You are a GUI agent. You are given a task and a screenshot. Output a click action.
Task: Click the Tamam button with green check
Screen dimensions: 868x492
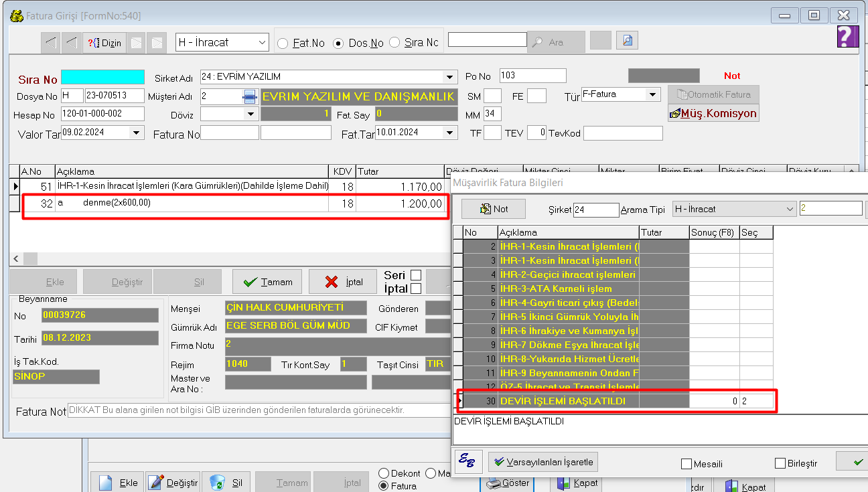tap(267, 282)
